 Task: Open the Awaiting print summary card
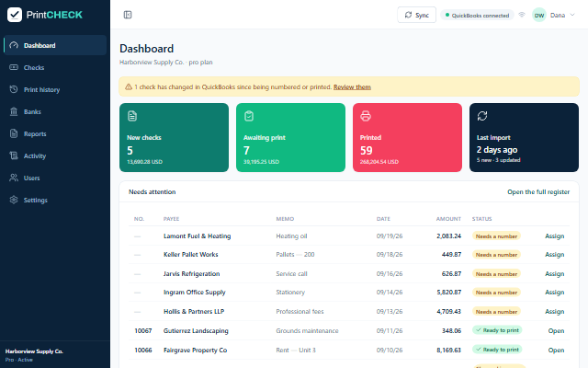pos(290,137)
